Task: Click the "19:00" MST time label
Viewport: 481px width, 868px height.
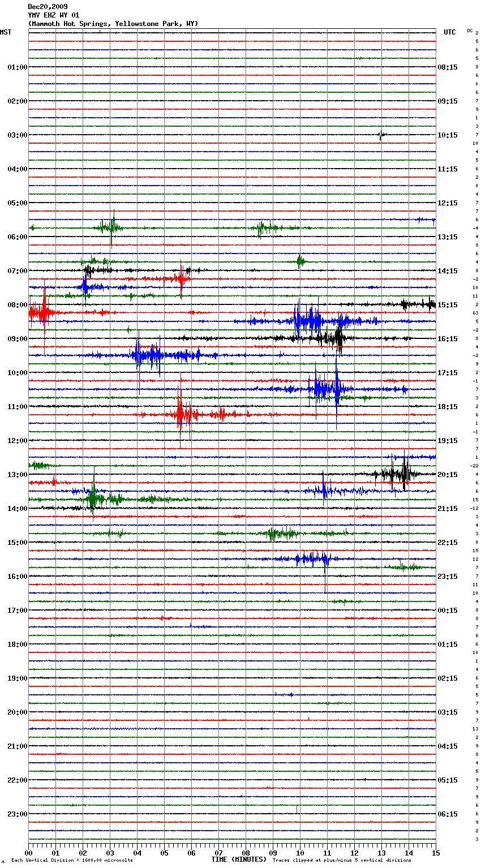Action: tap(18, 678)
